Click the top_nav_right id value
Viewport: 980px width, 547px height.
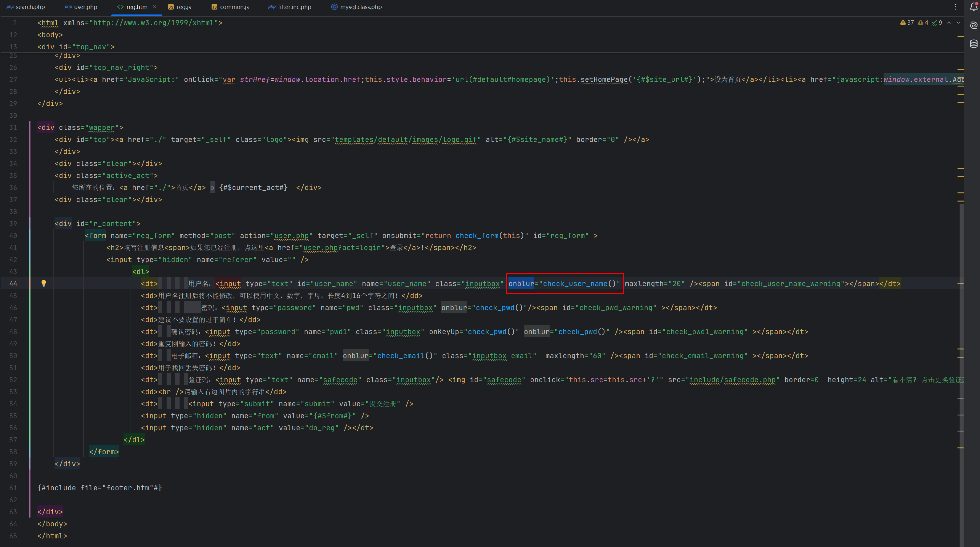coord(123,68)
